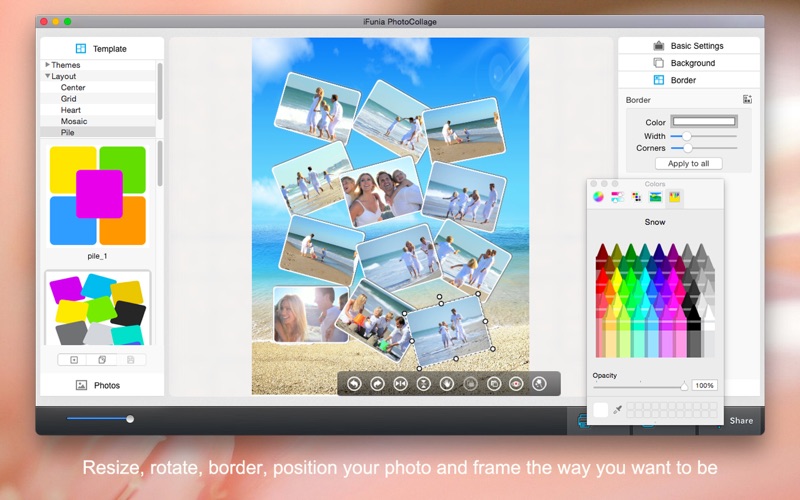
Task: Click the duplicate template icon
Action: pos(102,360)
